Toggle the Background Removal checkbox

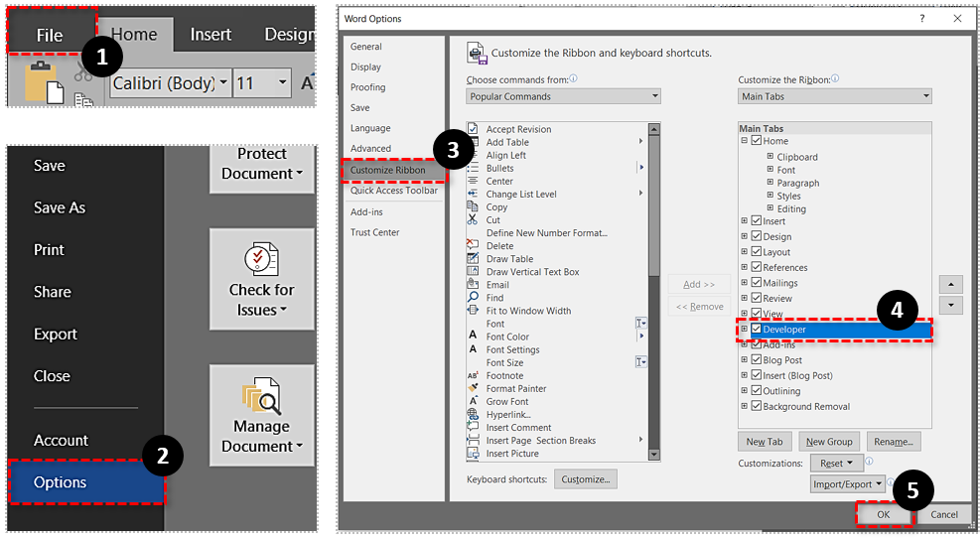(x=757, y=406)
